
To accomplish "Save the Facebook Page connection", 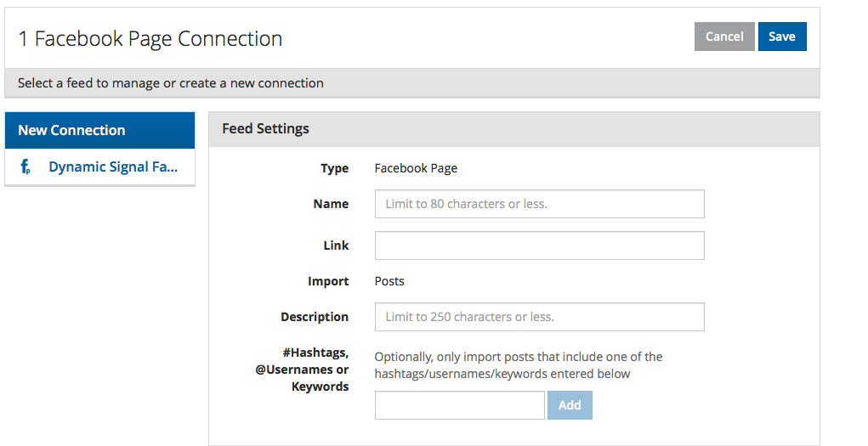I will (x=782, y=37).
